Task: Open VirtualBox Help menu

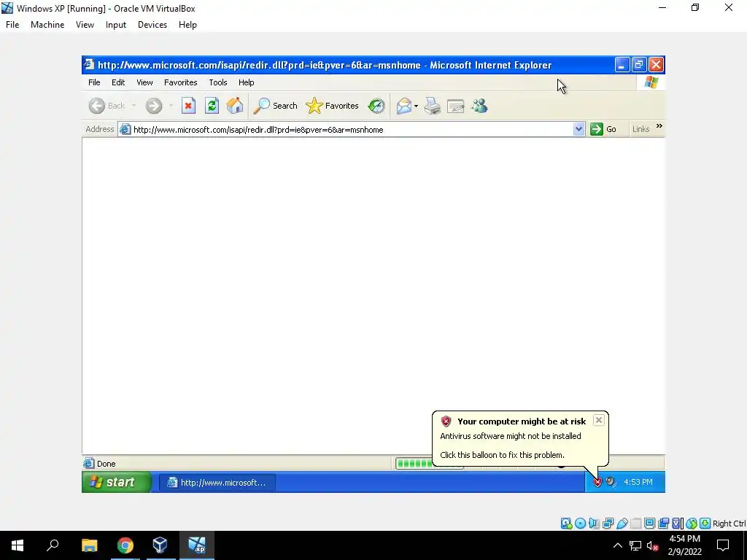Action: click(187, 25)
